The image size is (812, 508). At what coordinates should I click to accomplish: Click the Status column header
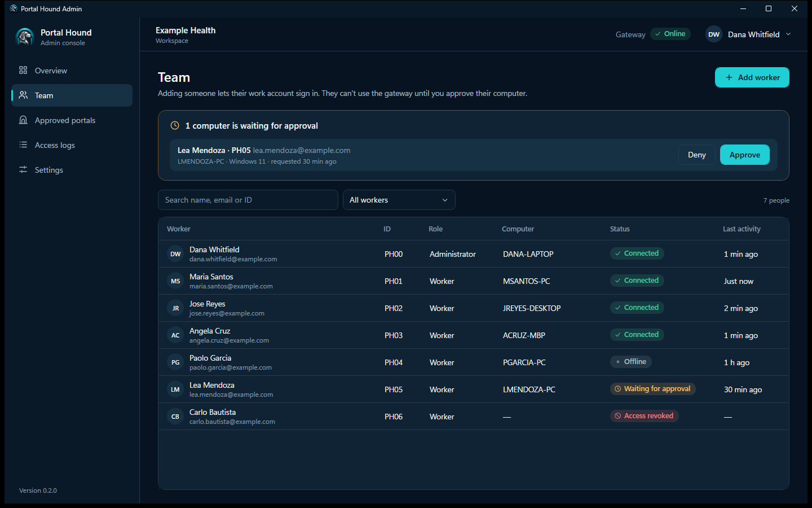(620, 229)
